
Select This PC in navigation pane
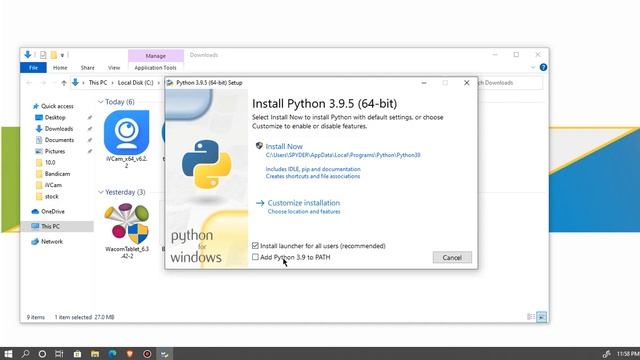coord(50,227)
